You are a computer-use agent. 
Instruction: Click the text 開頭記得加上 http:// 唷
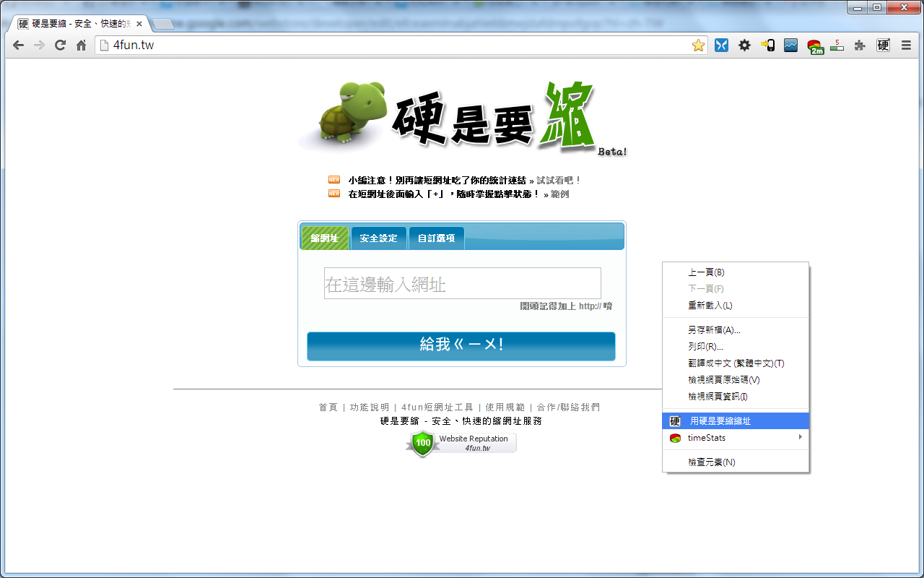(x=566, y=306)
